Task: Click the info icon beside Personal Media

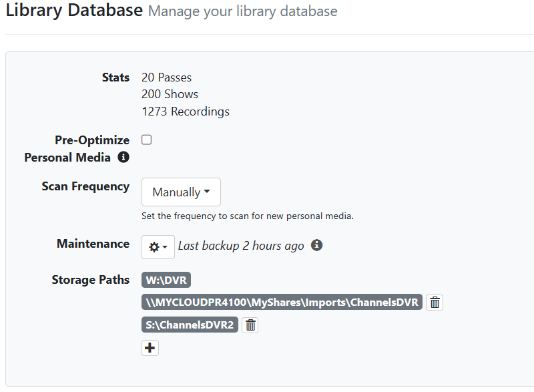Action: (x=123, y=158)
